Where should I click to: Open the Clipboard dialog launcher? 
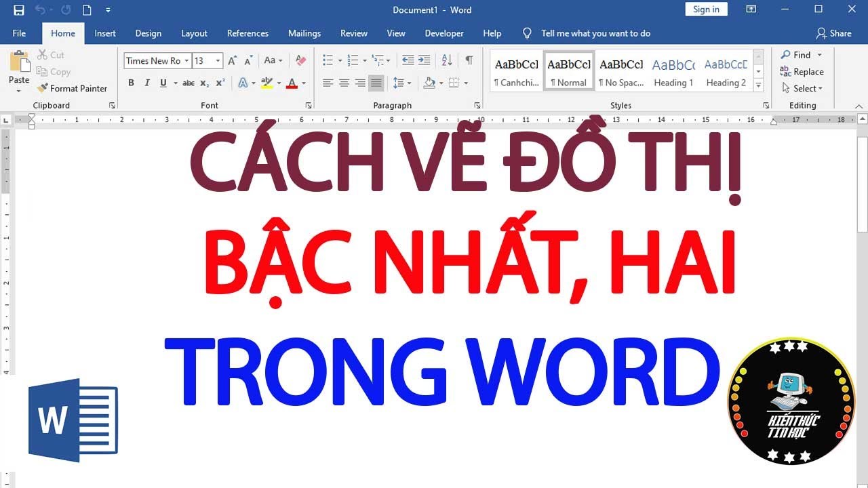[x=112, y=106]
